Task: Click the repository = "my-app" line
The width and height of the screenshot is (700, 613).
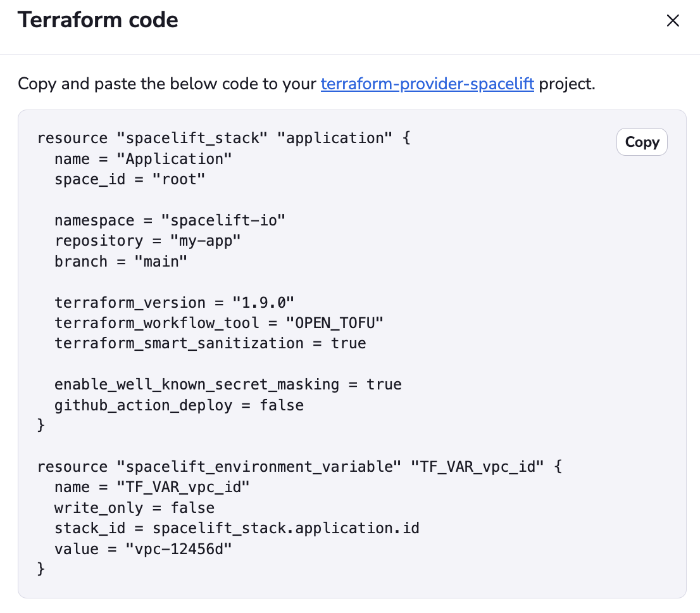Action: (x=147, y=241)
